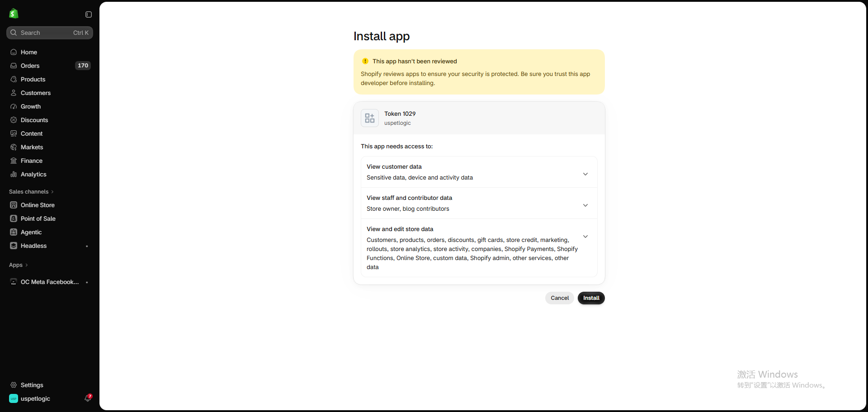This screenshot has width=868, height=412.
Task: Expand the Sales channels section chevron
Action: (x=52, y=192)
